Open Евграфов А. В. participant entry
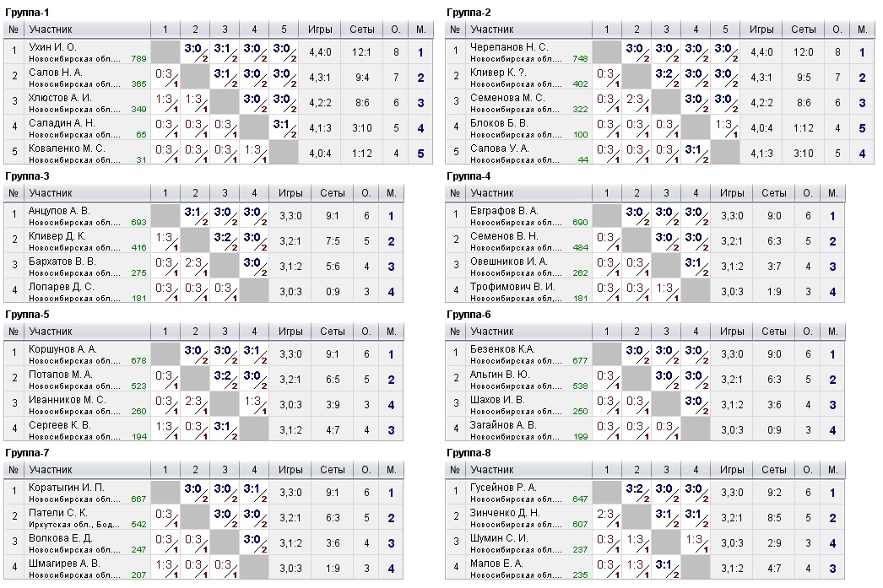 (503, 210)
